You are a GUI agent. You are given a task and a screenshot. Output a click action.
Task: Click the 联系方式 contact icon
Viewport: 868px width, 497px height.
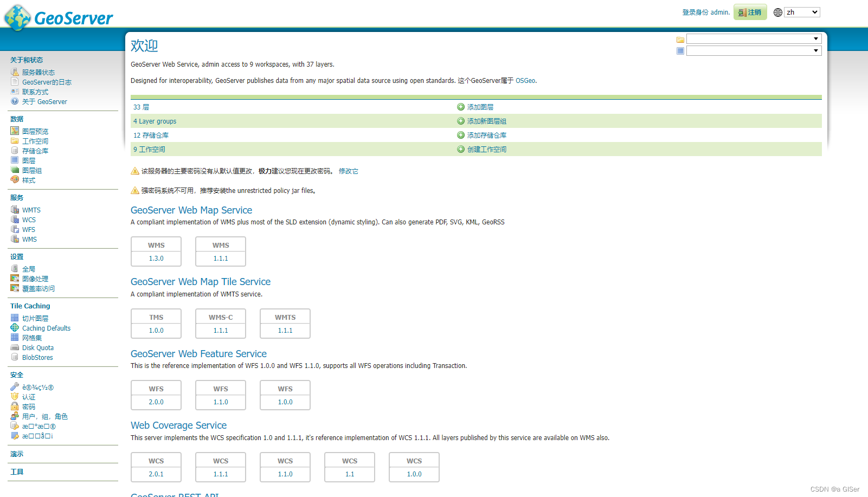click(15, 92)
